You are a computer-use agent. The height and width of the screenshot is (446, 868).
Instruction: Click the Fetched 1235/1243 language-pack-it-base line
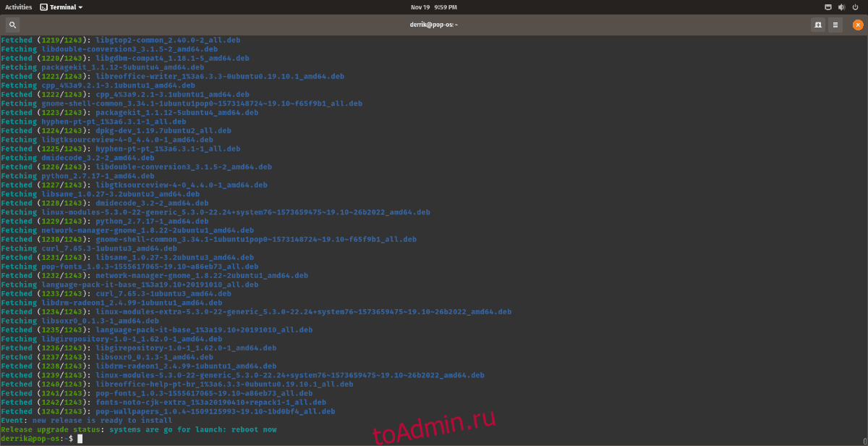(156, 329)
